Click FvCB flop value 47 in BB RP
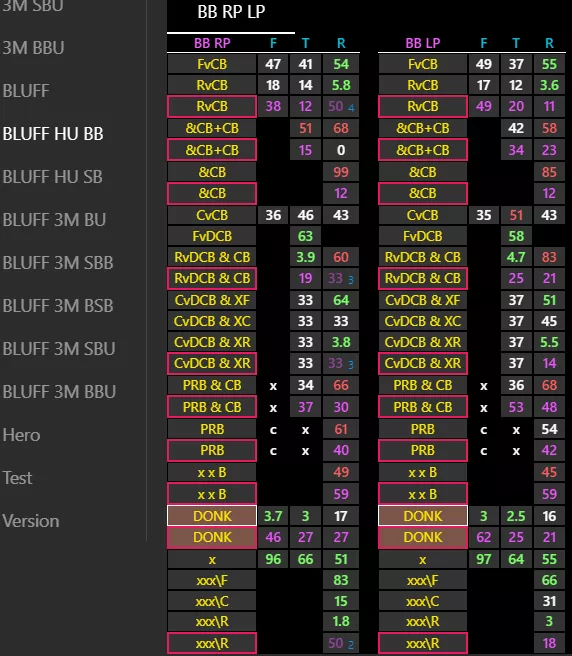This screenshot has height=656, width=572. pos(273,64)
